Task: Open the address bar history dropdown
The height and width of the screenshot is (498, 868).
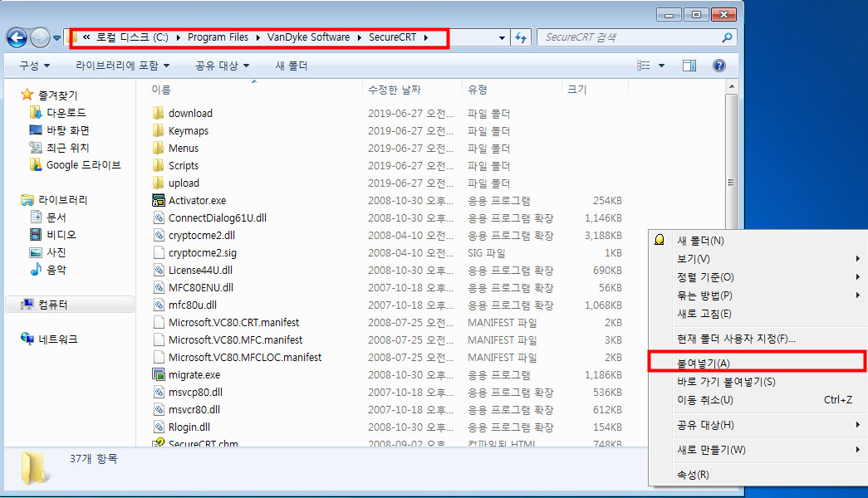Action: [502, 37]
